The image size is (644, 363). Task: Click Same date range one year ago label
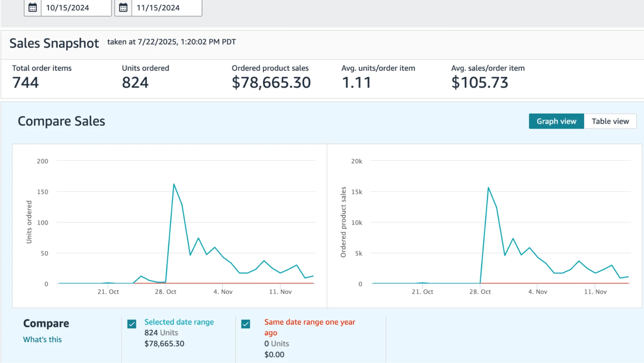pos(309,322)
